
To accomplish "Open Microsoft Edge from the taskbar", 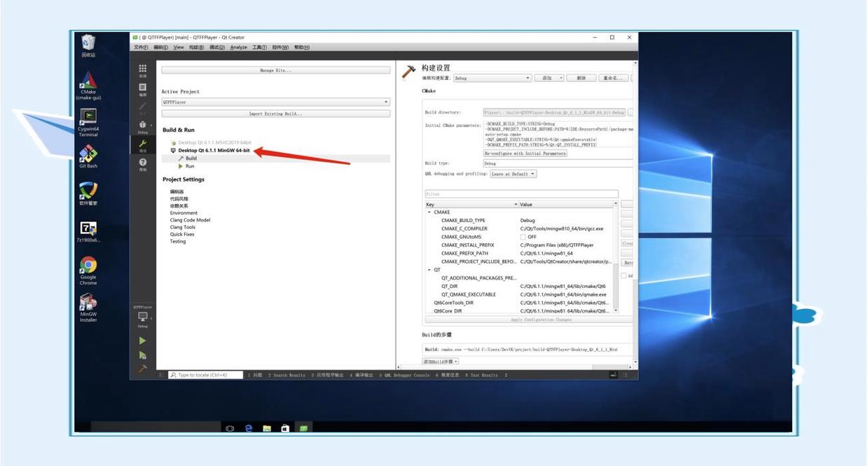I will click(249, 428).
